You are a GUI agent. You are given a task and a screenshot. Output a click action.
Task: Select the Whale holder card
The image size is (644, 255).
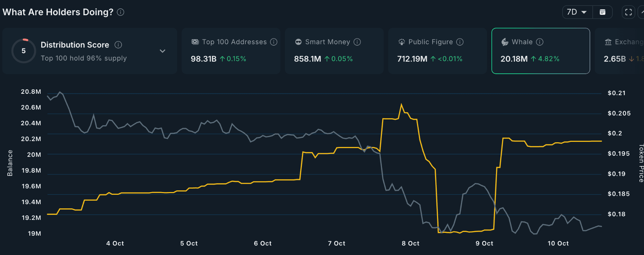541,51
